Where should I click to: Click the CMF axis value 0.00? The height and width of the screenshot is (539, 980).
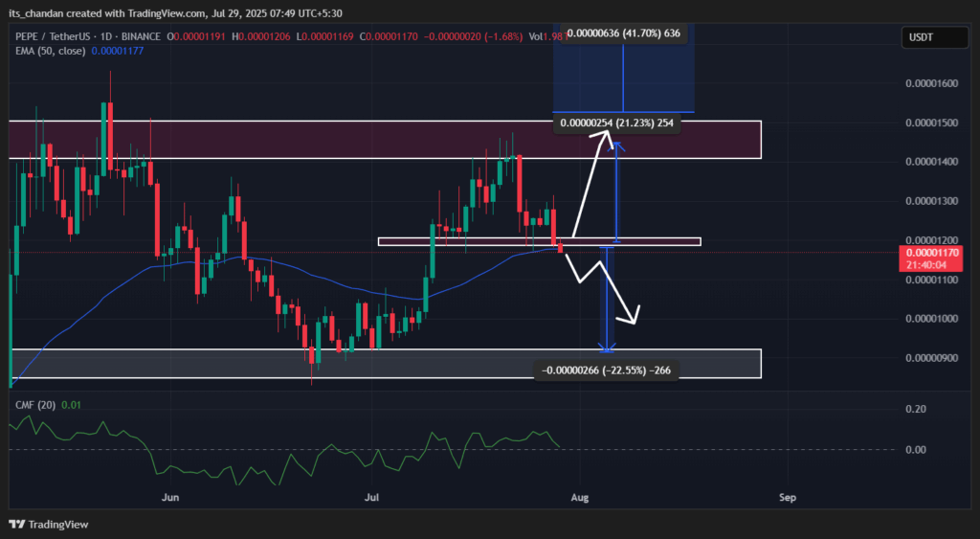916,450
